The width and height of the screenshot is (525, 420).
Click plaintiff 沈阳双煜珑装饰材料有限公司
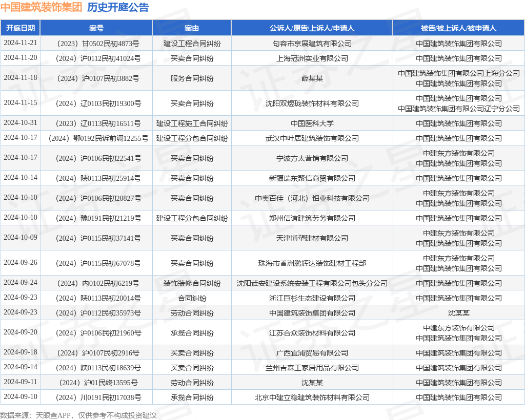(x=312, y=103)
